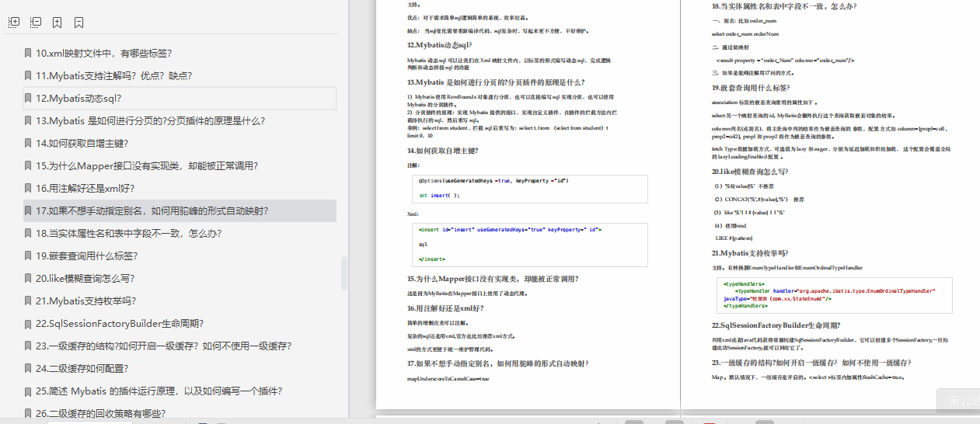Click document heading '23.一级缓存的结构?如何开启一级缓存?'
Viewport: 980px width, 424px height.
click(x=811, y=363)
